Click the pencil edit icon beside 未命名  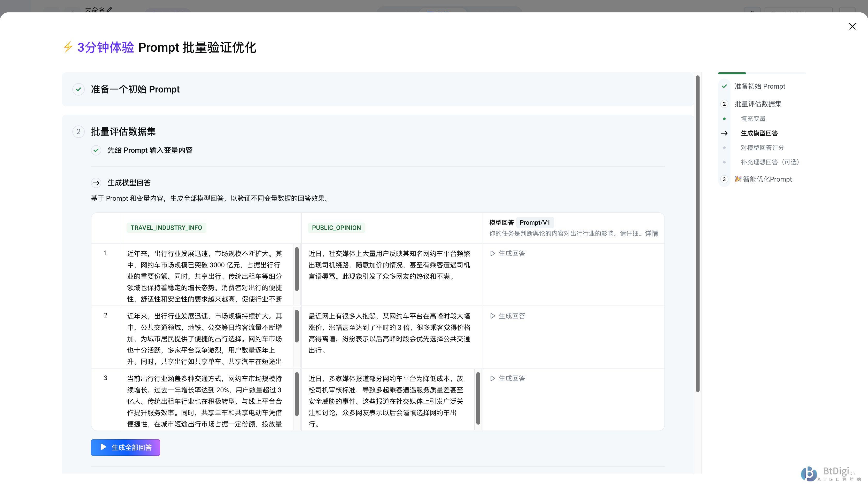click(x=109, y=10)
